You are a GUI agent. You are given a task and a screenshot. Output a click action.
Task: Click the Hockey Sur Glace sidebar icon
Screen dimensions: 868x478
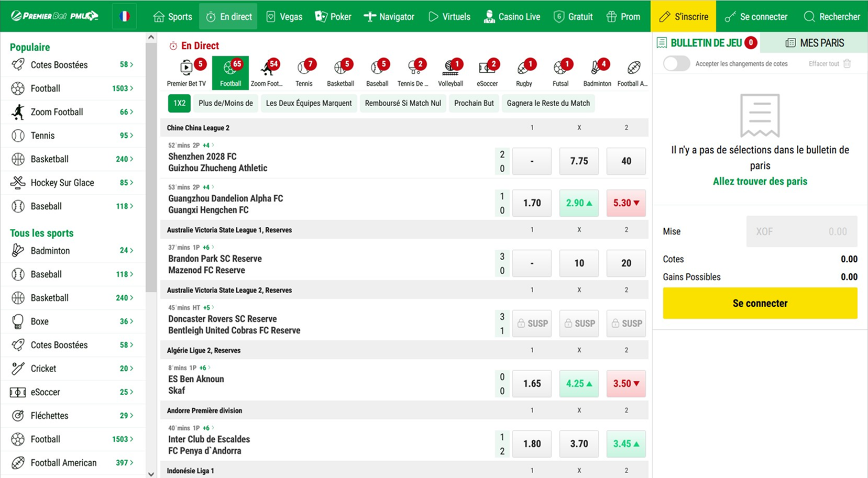tap(18, 183)
